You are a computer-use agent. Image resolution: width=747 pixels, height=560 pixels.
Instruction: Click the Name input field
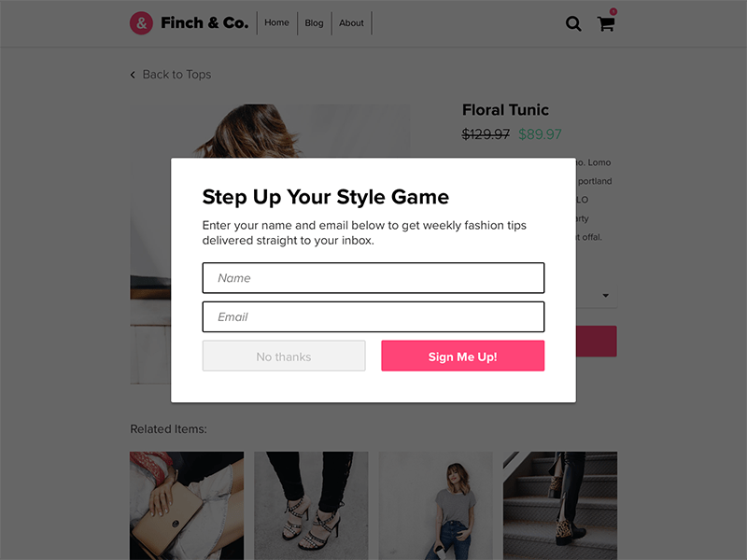point(373,278)
